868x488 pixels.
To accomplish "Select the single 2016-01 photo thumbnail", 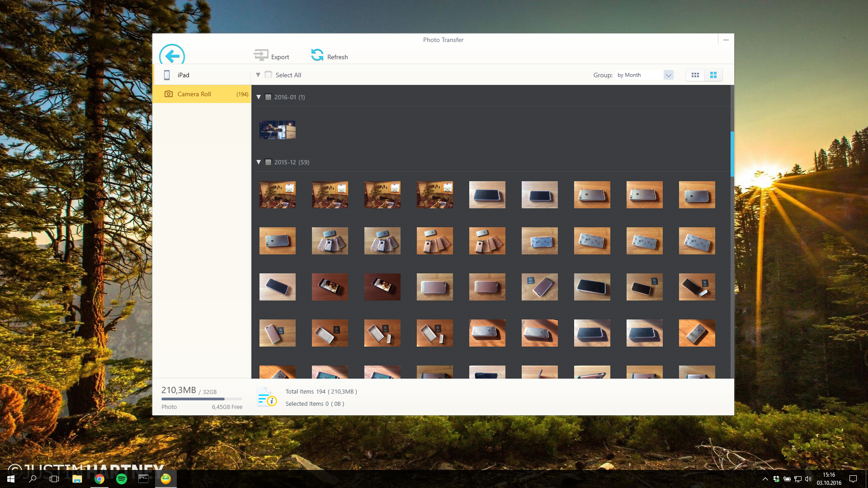I will coord(278,130).
